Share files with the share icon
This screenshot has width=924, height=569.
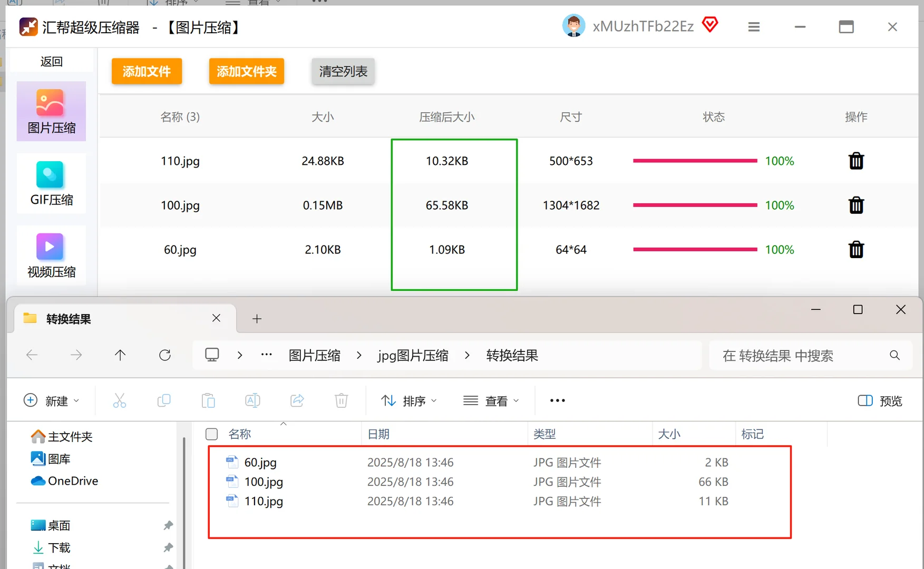(x=297, y=400)
